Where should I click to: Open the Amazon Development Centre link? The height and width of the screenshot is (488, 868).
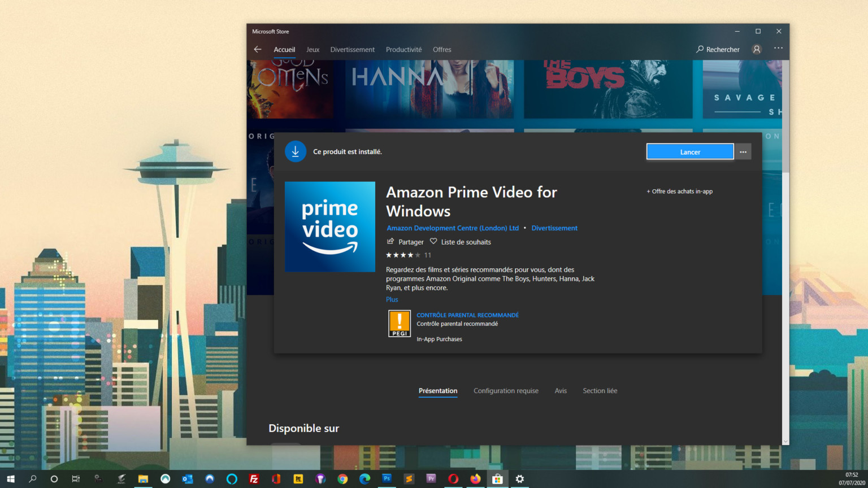(452, 228)
